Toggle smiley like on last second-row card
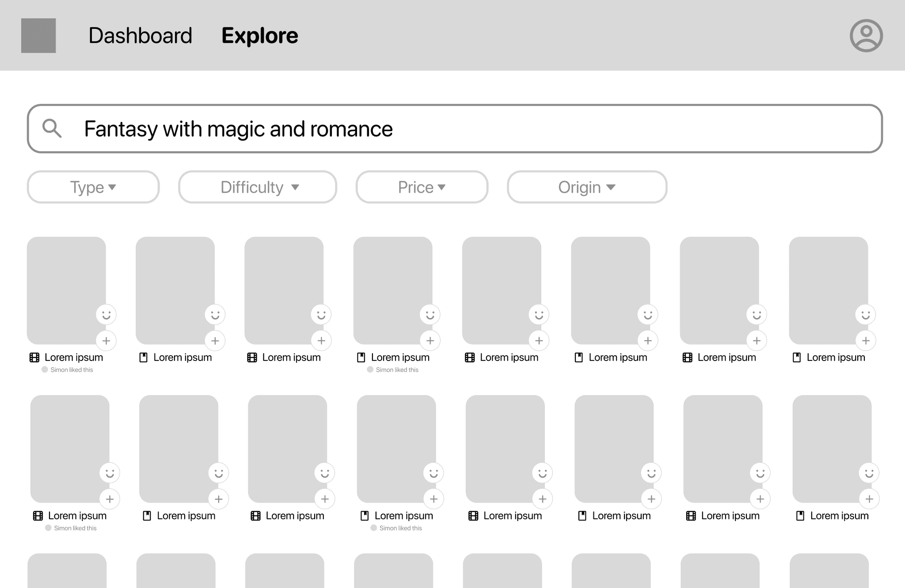The image size is (905, 588). tap(869, 473)
